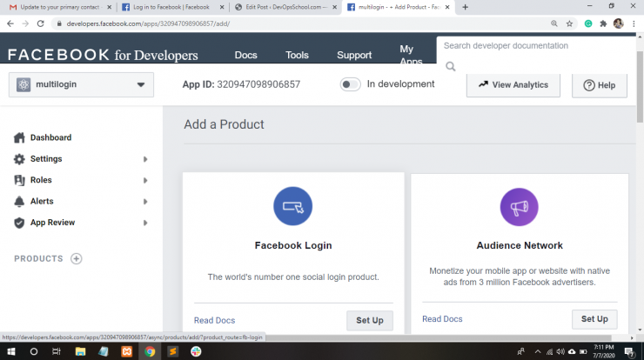644x360 pixels.
Task: Open Read Docs for Audience Network
Action: pos(442,319)
